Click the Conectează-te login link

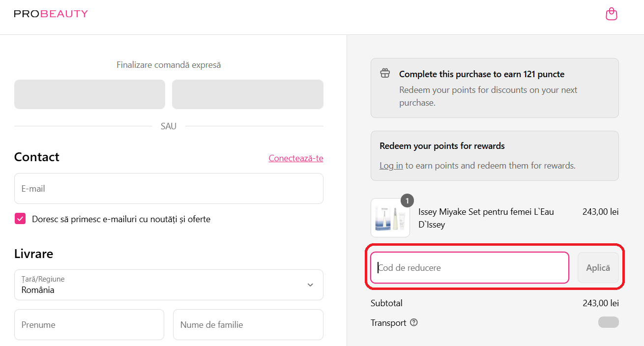coord(295,158)
